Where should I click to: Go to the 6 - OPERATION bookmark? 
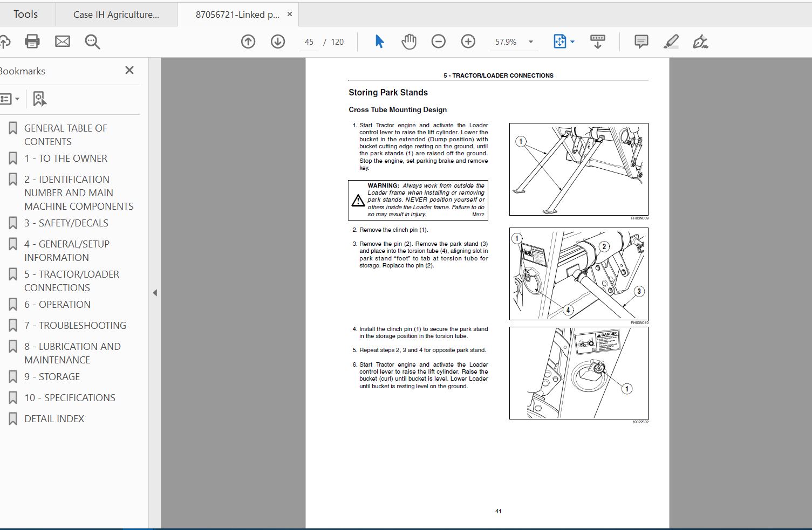[58, 304]
